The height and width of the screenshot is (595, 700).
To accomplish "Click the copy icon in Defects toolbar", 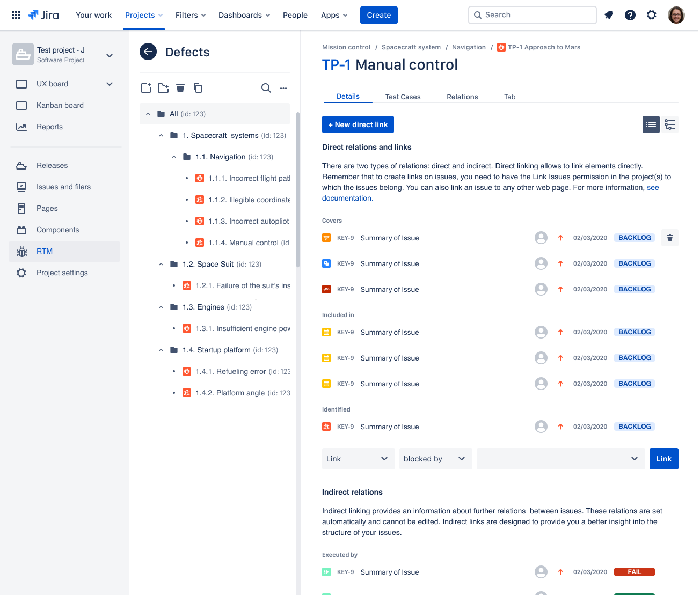I will point(198,88).
